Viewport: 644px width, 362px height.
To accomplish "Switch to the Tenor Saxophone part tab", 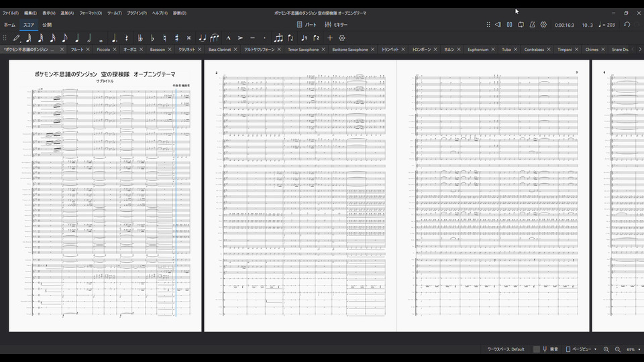I will click(303, 50).
